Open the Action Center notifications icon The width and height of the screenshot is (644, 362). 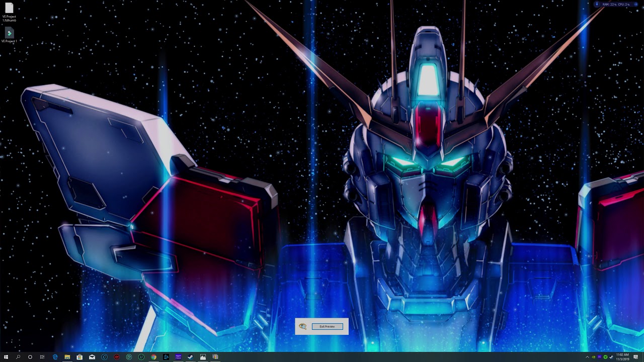tap(636, 357)
